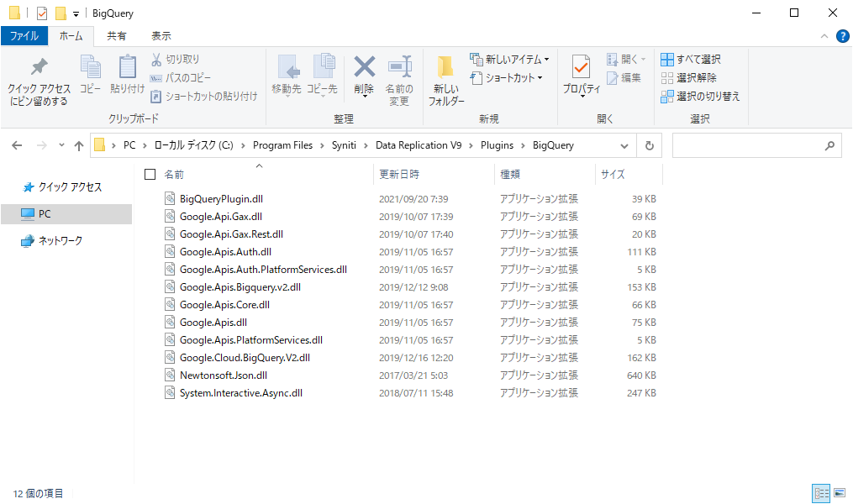This screenshot has height=504, width=853.
Task: Pin folder to Quick Access (クイック アクセスにピン留めする)
Action: (x=39, y=81)
